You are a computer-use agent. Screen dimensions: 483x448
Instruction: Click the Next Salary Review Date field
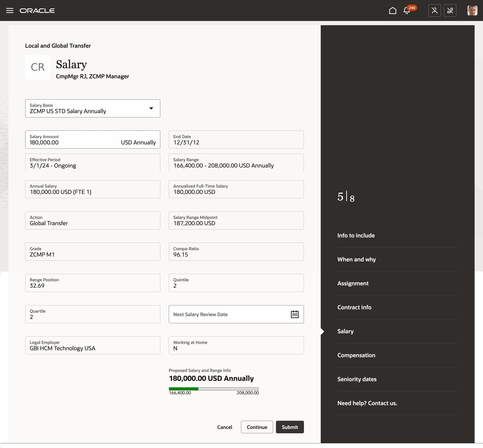pyautogui.click(x=228, y=314)
